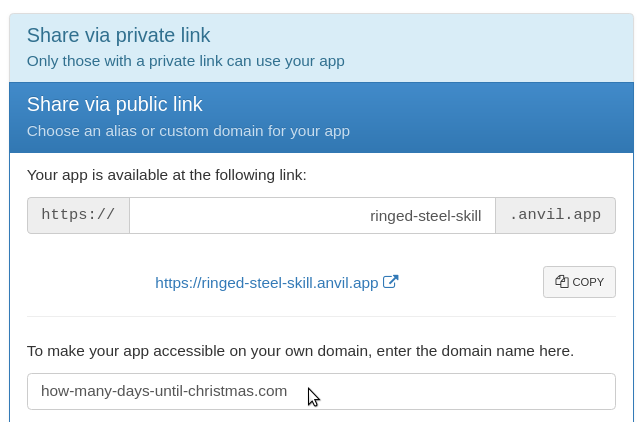
Task: Click "Your app is available at" label
Action: (166, 175)
